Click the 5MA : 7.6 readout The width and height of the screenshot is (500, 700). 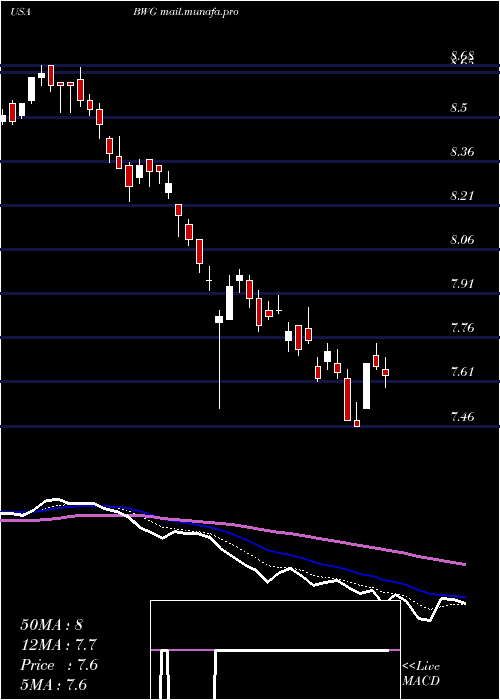coord(54,684)
